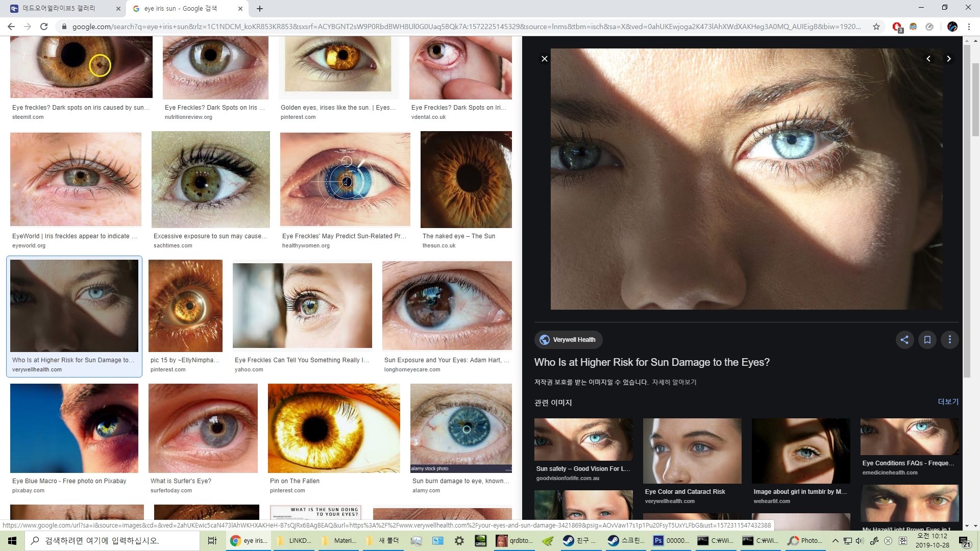
Task: Open the taskbar clock showing 오전 10:12
Action: click(932, 541)
